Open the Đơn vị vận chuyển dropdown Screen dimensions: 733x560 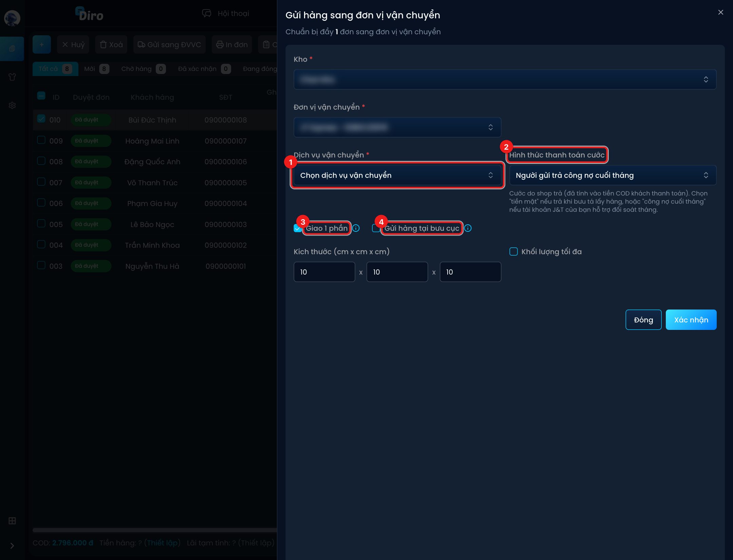[x=397, y=127]
